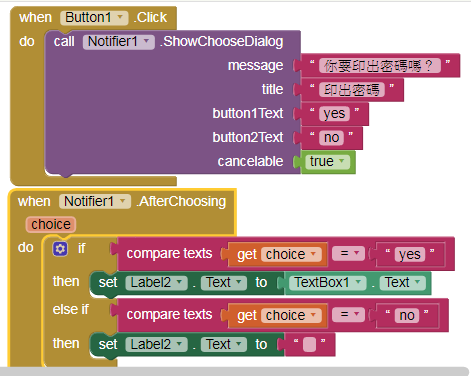Open the Text property dropdown in second set Label2 block
471x376 pixels.
[224, 344]
